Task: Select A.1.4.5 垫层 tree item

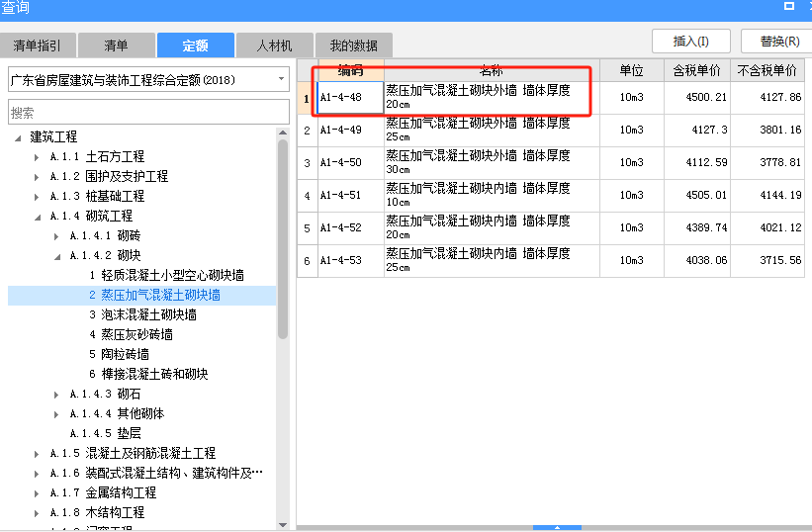Action: coord(105,433)
